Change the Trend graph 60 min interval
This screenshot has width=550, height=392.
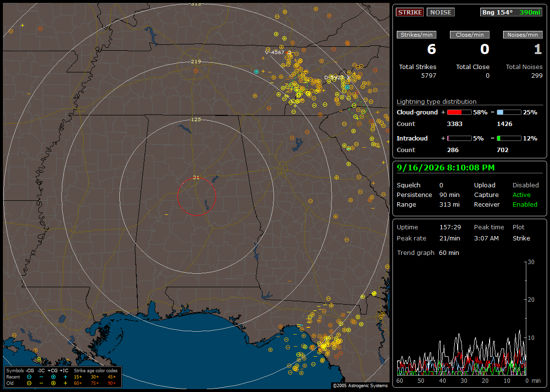pos(449,252)
